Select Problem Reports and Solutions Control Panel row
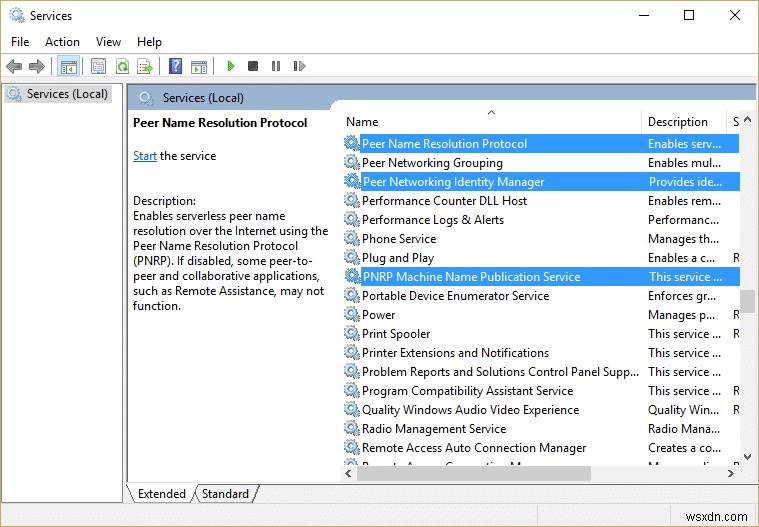The image size is (759, 527). pyautogui.click(x=541, y=372)
